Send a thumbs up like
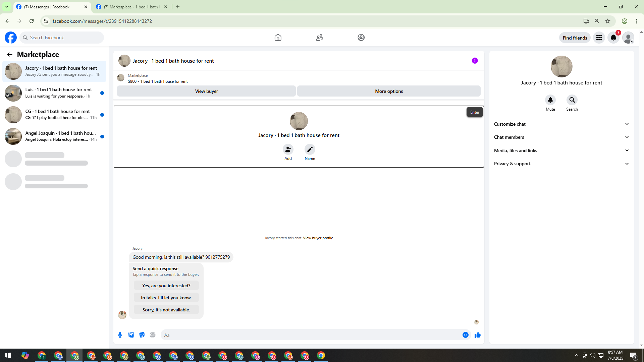The width and height of the screenshot is (644, 362). pos(478,335)
